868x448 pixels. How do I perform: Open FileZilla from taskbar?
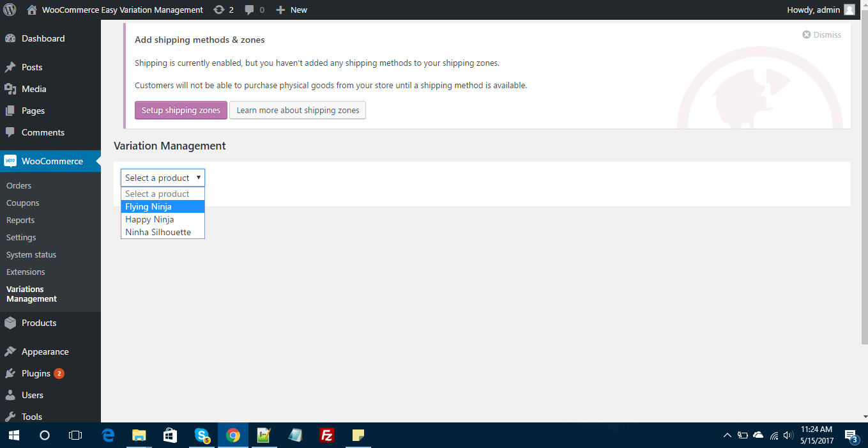point(327,435)
